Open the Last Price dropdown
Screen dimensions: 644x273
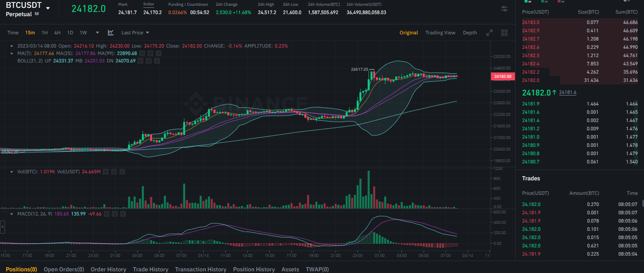(135, 33)
